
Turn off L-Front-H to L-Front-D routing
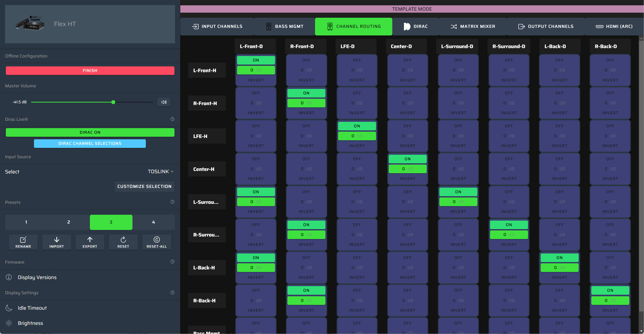click(x=256, y=60)
